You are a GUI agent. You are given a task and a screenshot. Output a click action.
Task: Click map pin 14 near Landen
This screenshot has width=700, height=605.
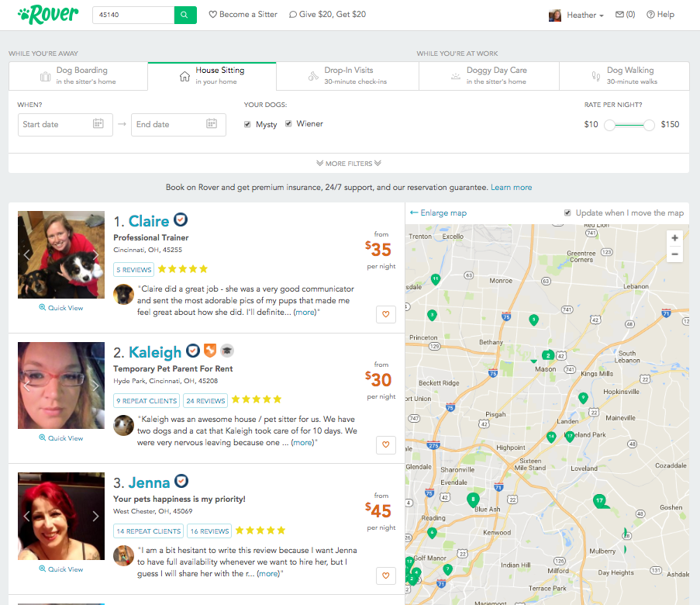[551, 437]
